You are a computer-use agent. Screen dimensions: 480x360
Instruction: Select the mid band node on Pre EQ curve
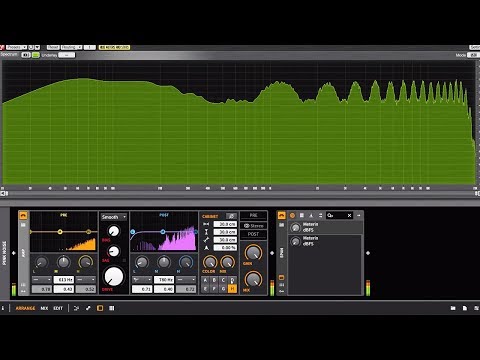tap(60, 232)
